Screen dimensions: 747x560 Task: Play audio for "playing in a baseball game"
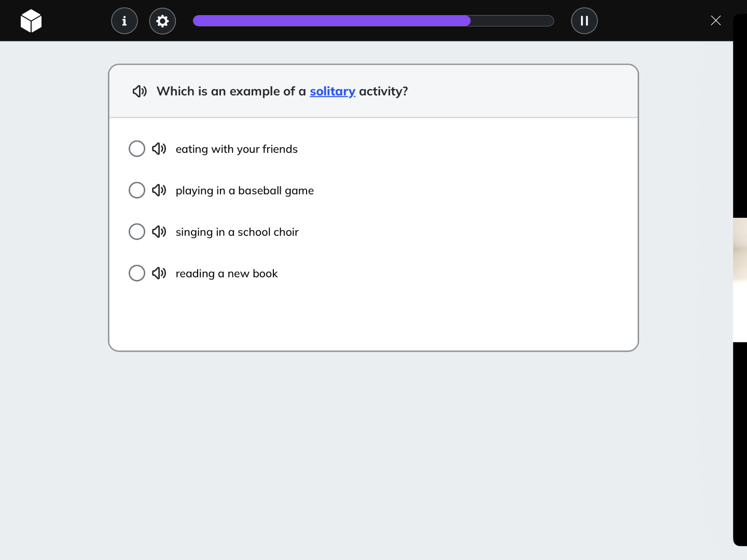point(159,190)
